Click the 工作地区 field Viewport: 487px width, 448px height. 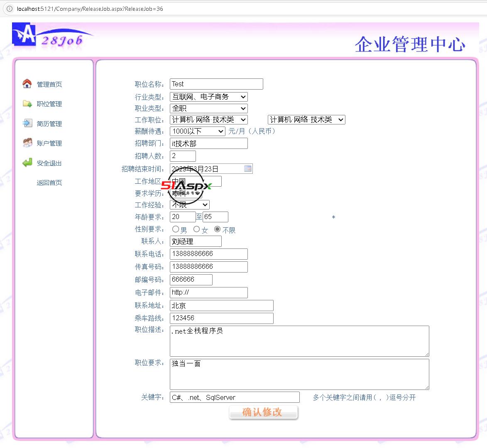pyautogui.click(x=196, y=181)
